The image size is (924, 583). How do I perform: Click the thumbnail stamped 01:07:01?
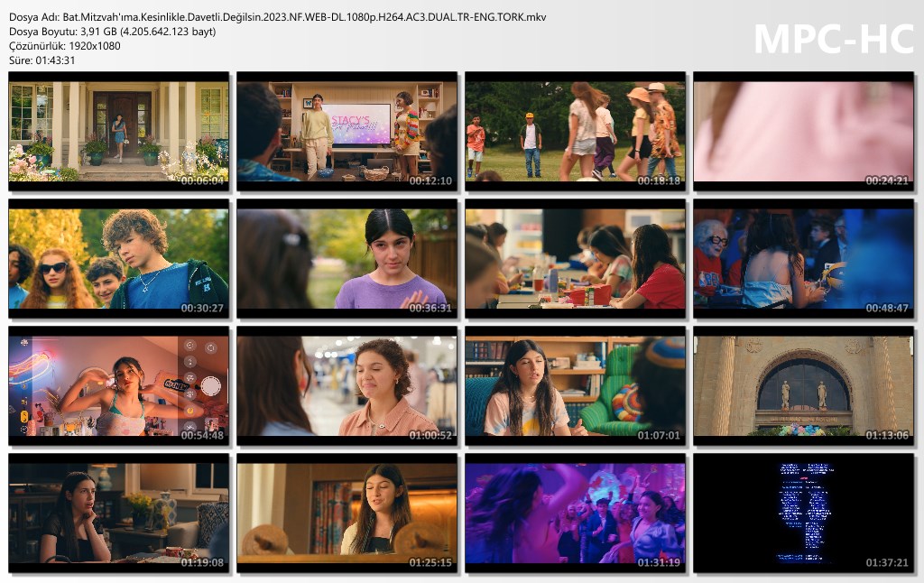575,386
